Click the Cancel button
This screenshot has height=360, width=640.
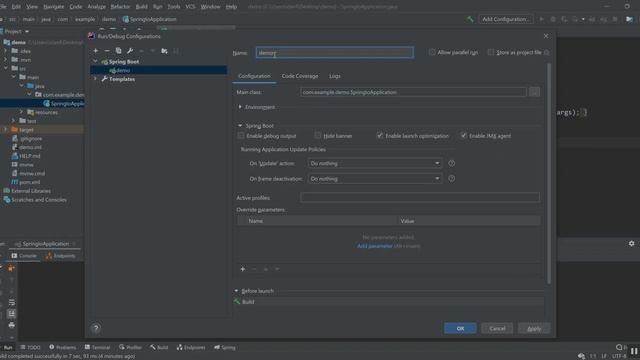click(497, 328)
